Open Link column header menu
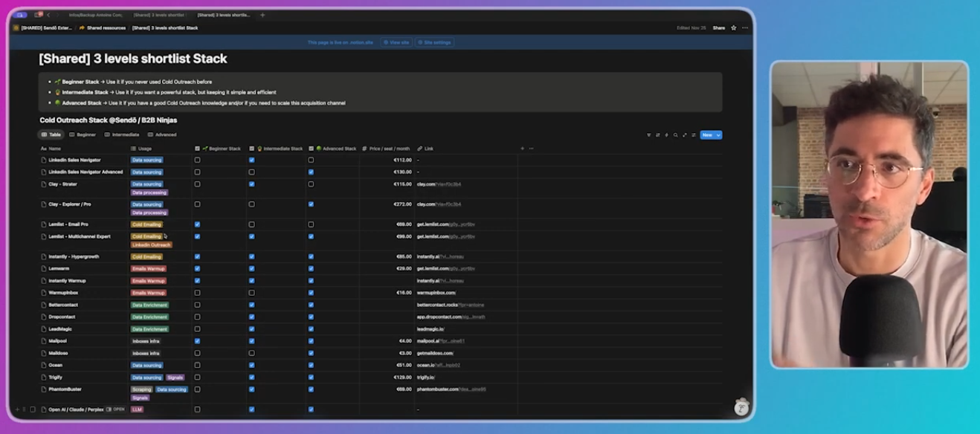Screen dimensions: 980x434 (x=425, y=149)
